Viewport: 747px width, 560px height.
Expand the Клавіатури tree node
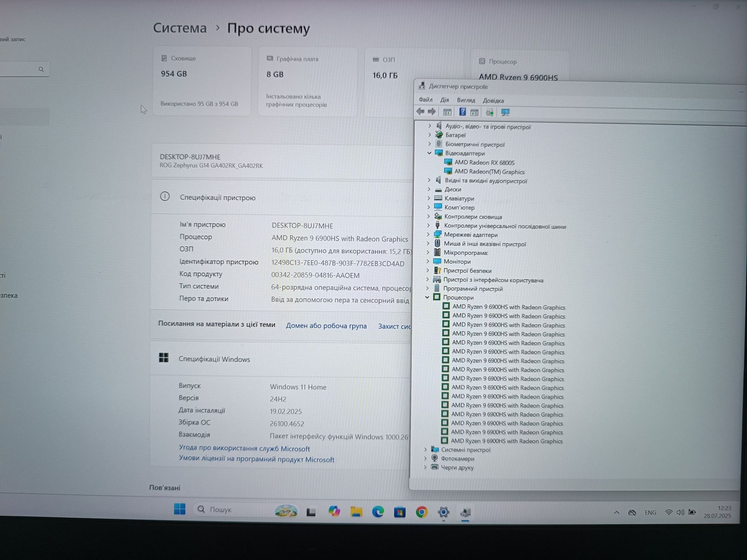[x=429, y=198]
